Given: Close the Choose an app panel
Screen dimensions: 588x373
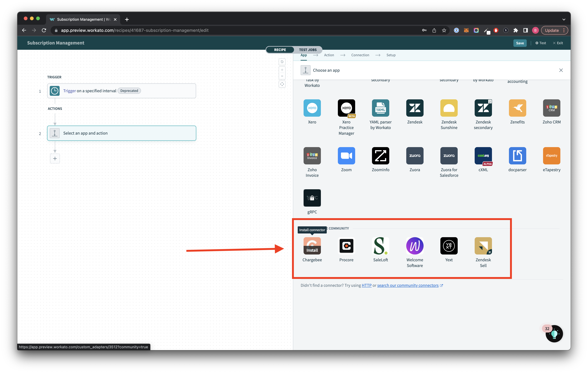Looking at the screenshot, I should (x=561, y=70).
